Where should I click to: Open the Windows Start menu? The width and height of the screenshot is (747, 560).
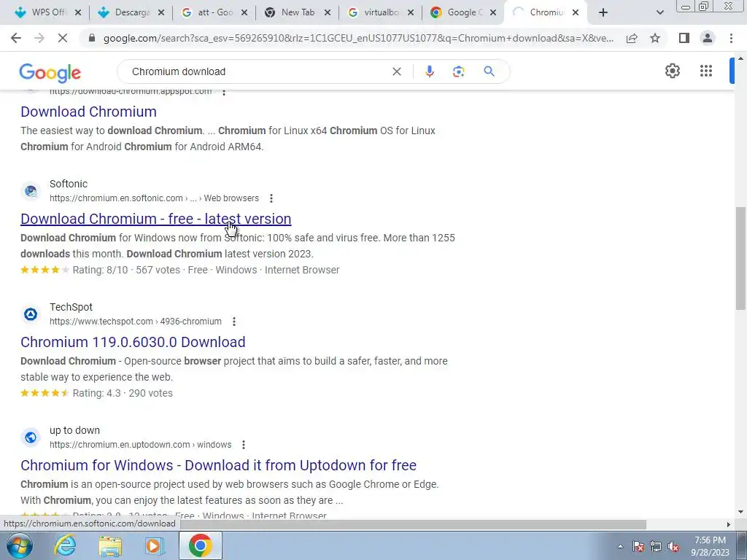19,545
